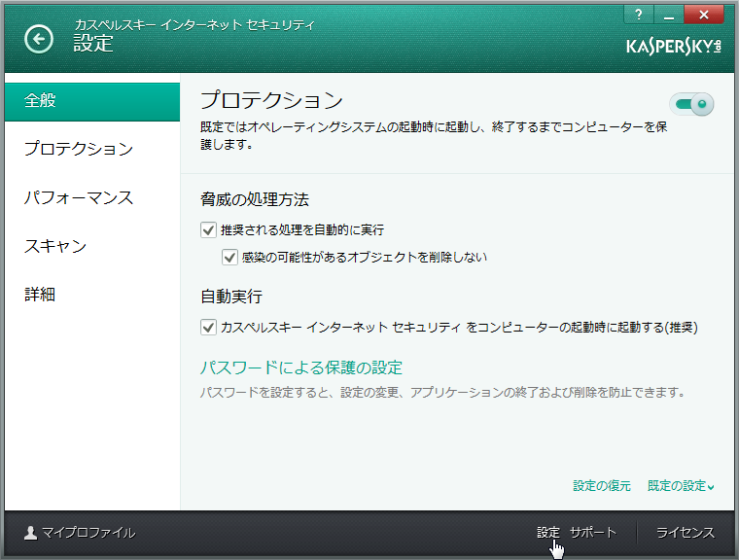Open パスワードによる保護の設定 link

(301, 367)
